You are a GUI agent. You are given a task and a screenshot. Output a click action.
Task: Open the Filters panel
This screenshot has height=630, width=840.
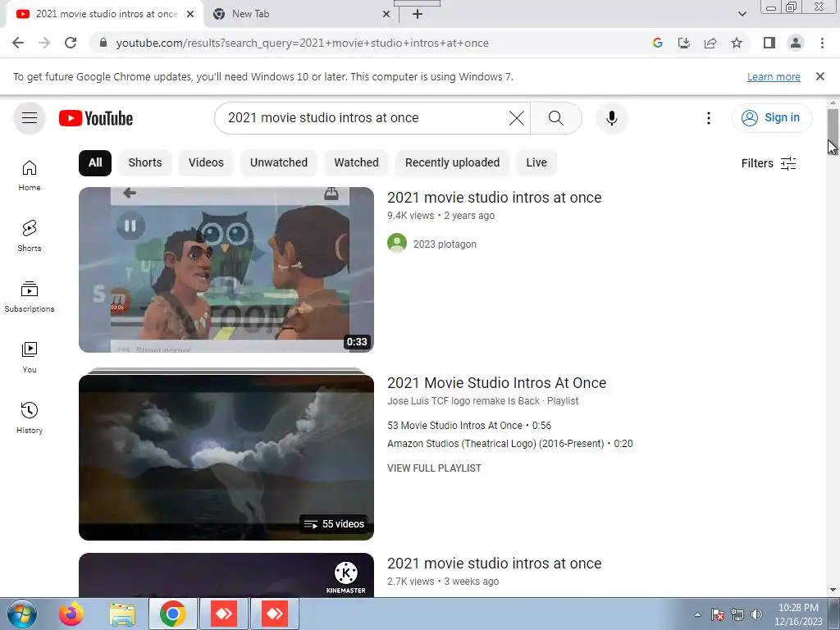point(768,163)
